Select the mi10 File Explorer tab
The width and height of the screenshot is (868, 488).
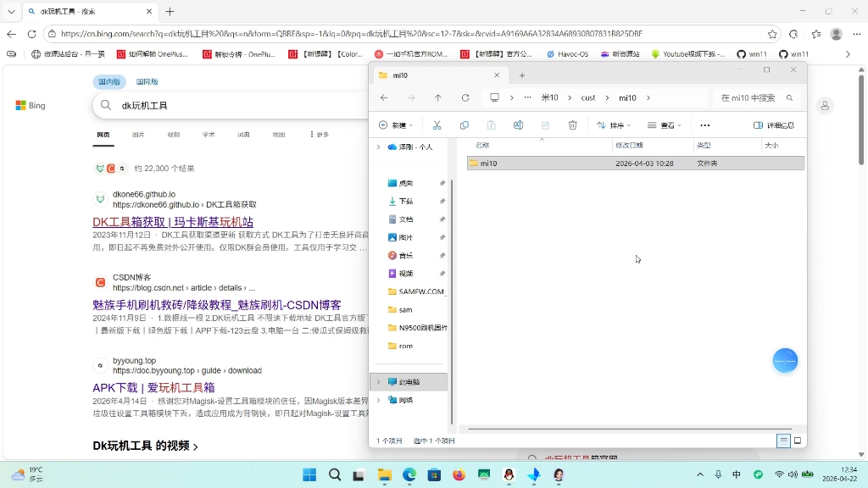(439, 75)
